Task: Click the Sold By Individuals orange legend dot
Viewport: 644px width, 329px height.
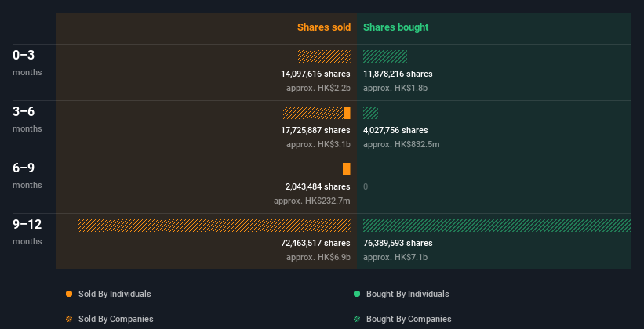Action: 69,294
